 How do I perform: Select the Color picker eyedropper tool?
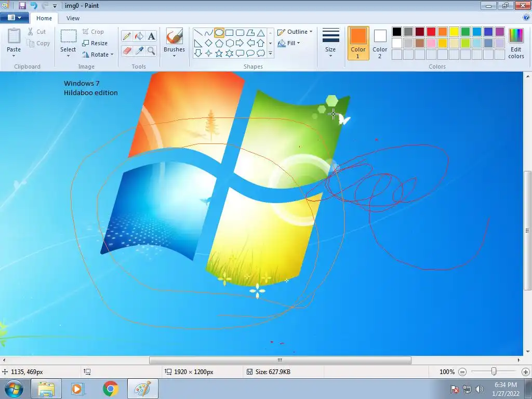pos(139,51)
